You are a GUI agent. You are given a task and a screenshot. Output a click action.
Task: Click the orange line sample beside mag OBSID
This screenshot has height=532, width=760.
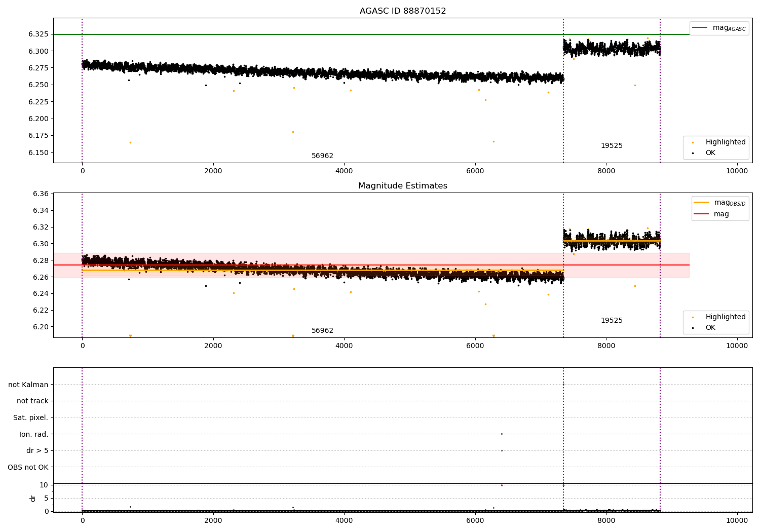pyautogui.click(x=701, y=203)
